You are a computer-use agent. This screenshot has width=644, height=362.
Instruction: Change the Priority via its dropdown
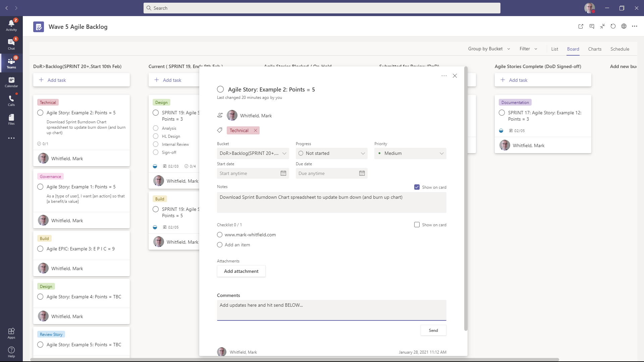(x=441, y=153)
